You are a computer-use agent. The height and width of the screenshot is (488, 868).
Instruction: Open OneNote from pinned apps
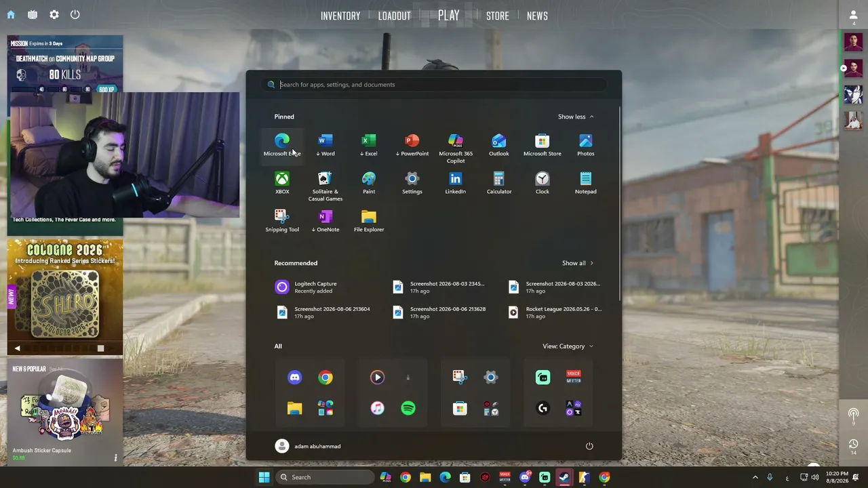[x=325, y=221]
